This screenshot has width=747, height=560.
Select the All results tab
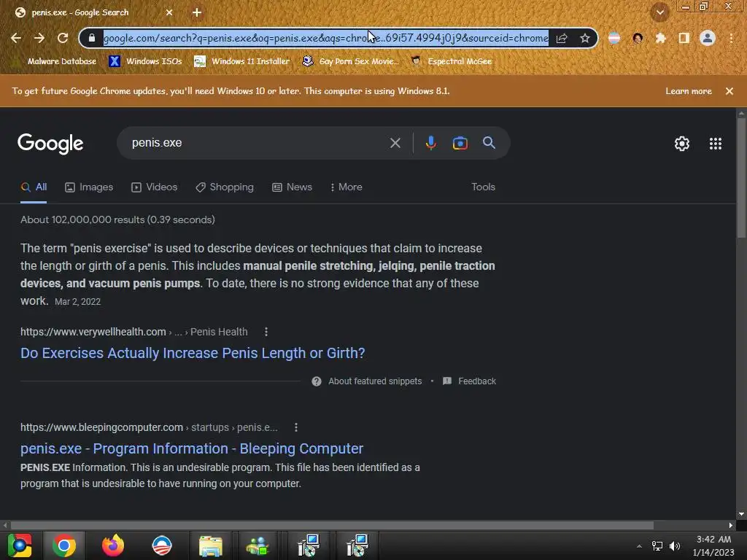34,187
